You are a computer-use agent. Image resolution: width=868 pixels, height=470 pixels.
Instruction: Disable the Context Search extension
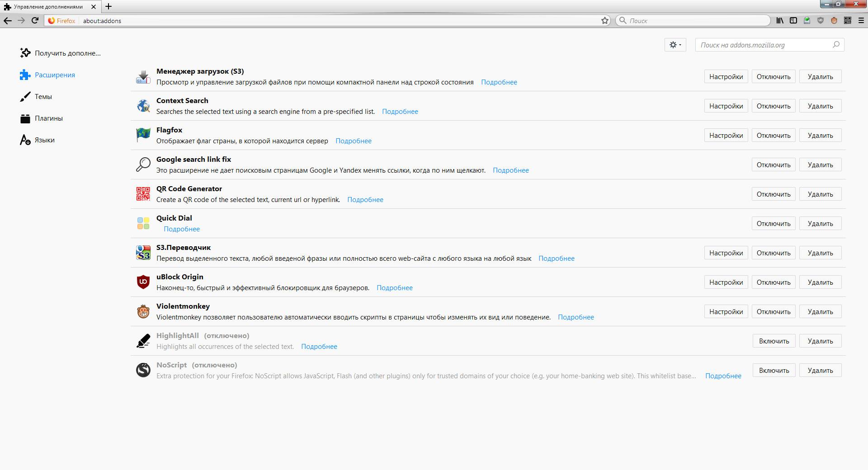pos(774,106)
